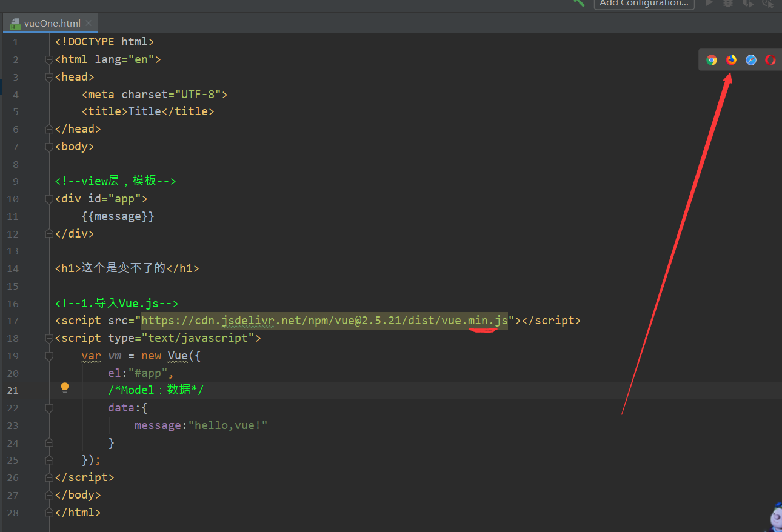The image size is (782, 532).
Task: Collapse the data object on line 22
Action: pyautogui.click(x=49, y=408)
